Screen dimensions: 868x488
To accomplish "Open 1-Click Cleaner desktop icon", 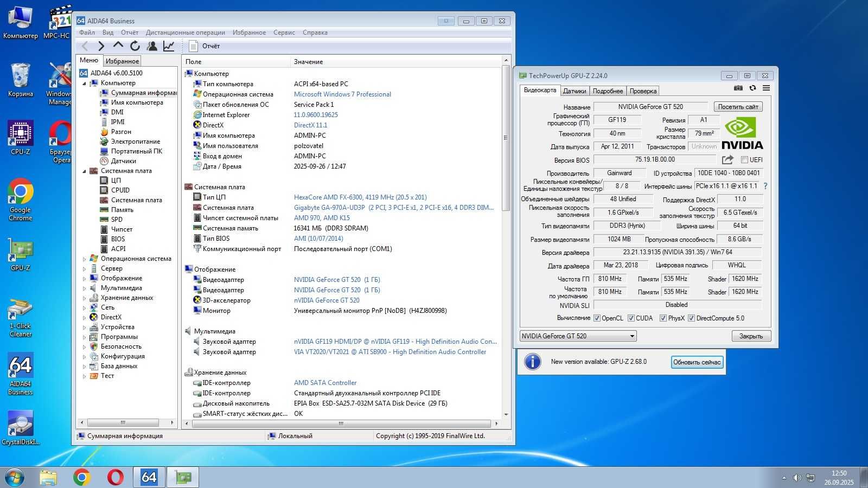I will 21,317.
